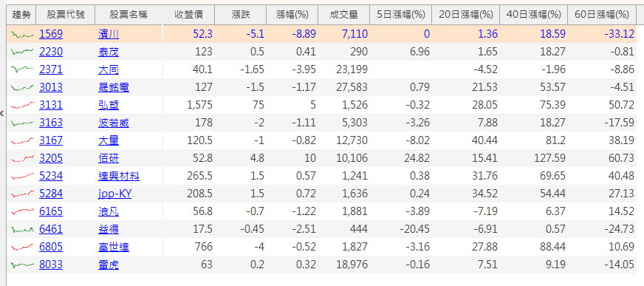Open the 波若威 stock name link
644x286 pixels.
114,123
